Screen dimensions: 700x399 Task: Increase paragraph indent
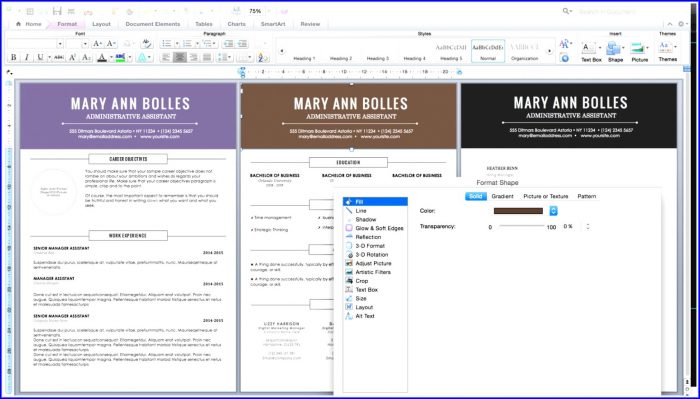(242, 44)
